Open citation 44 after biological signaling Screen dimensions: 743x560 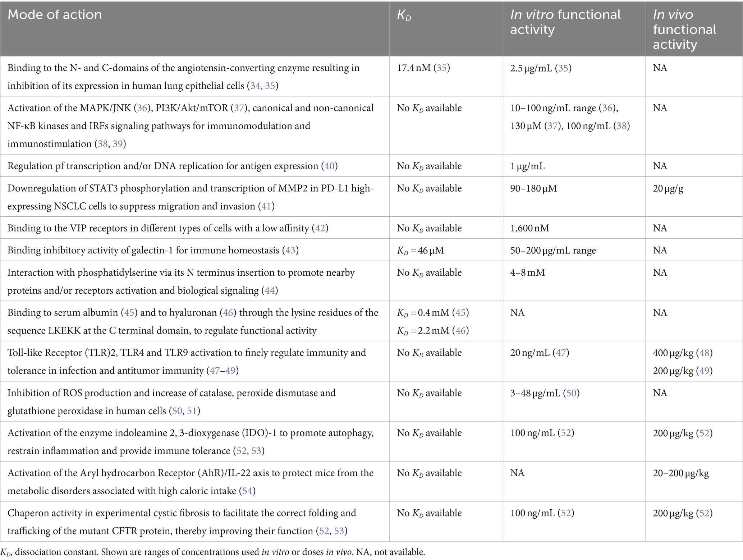(x=270, y=290)
